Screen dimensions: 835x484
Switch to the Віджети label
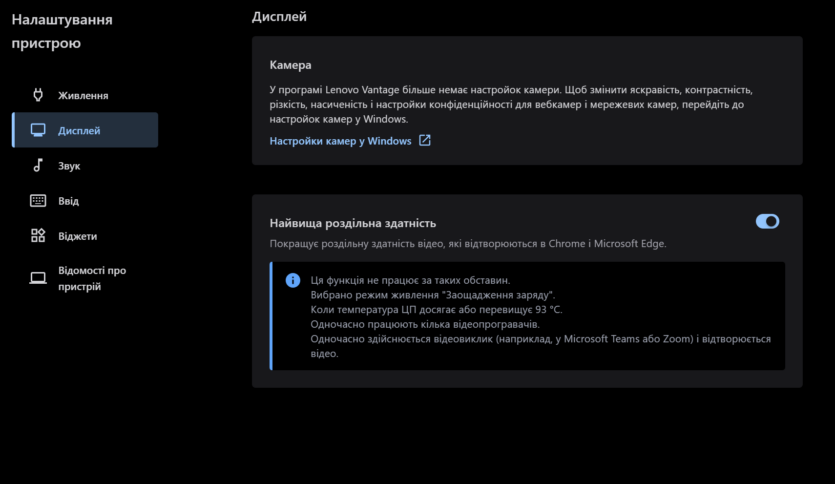tap(78, 236)
